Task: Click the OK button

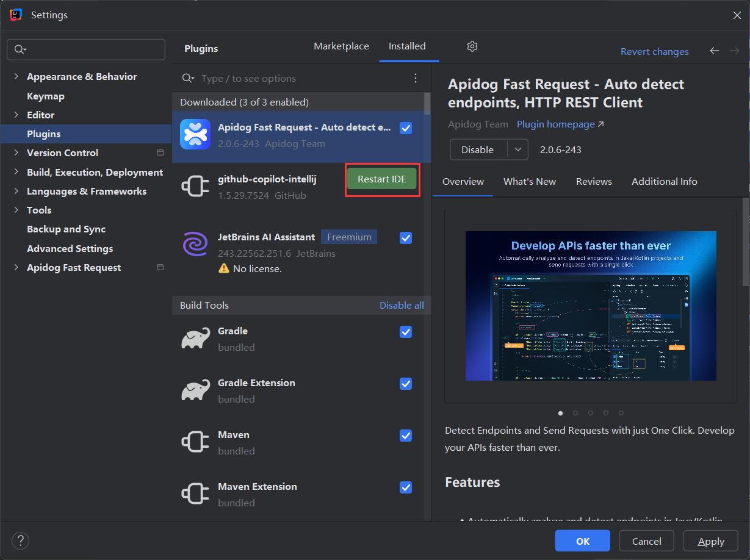Action: coord(583,541)
